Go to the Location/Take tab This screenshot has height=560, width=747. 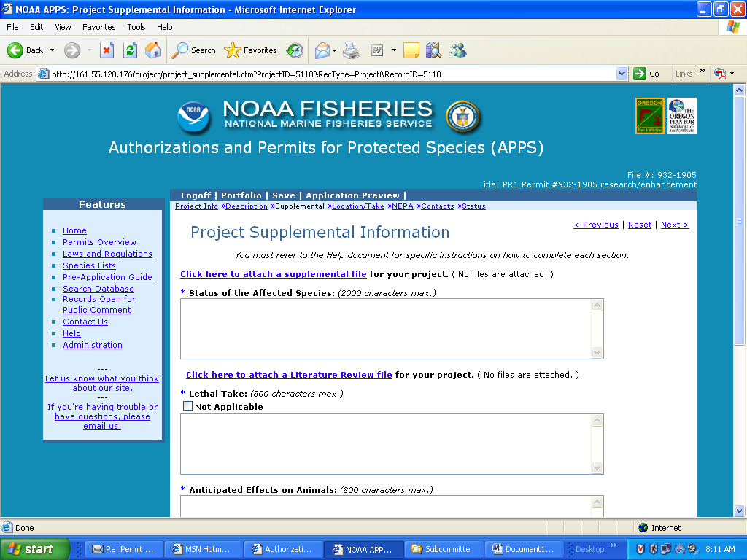(x=357, y=206)
